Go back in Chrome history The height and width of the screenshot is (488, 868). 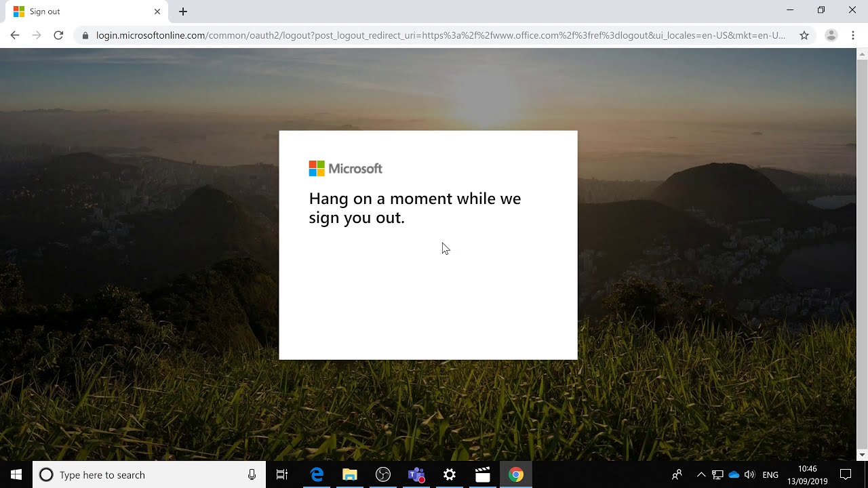(x=15, y=35)
